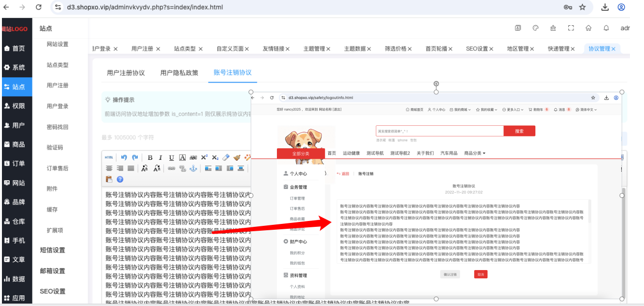Apply superscript formatting in the editor
Screen dimensions: 644x306
pos(204,157)
